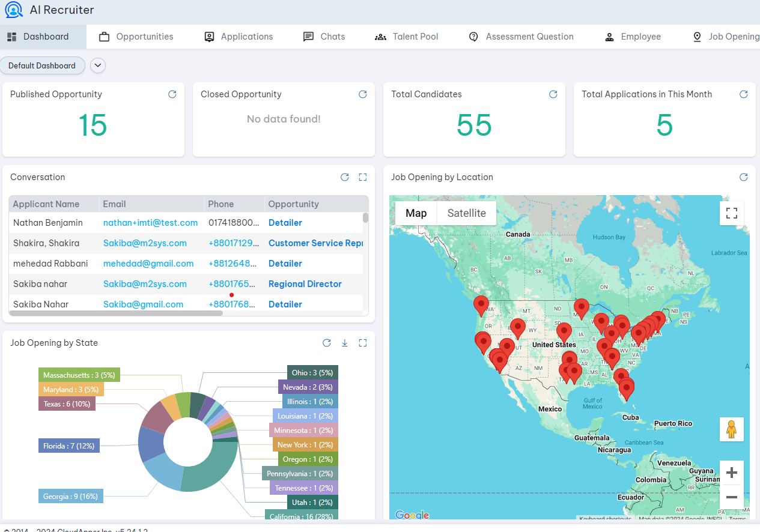Select the Map view type

point(416,213)
